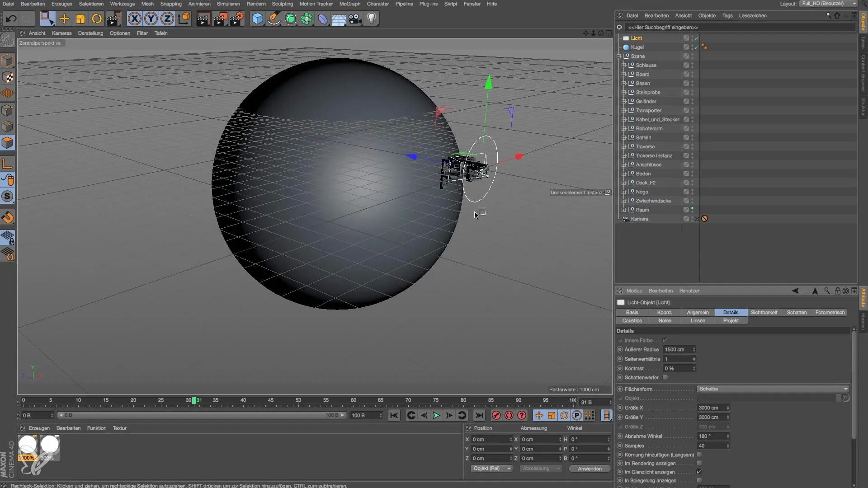Toggle Kugel object enabled checkmark

pos(697,47)
